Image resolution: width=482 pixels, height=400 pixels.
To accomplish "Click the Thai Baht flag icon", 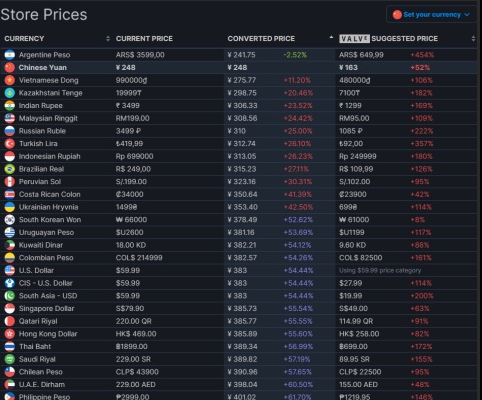I will tap(10, 346).
